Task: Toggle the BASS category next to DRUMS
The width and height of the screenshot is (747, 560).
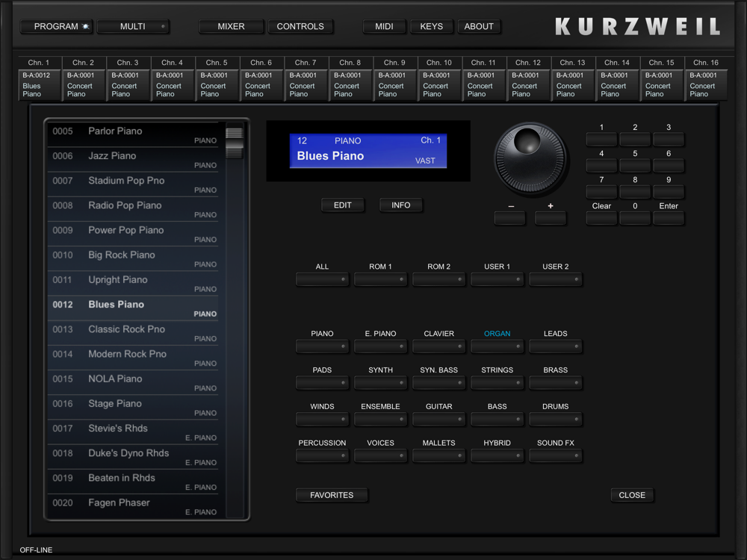Action: [x=497, y=420]
